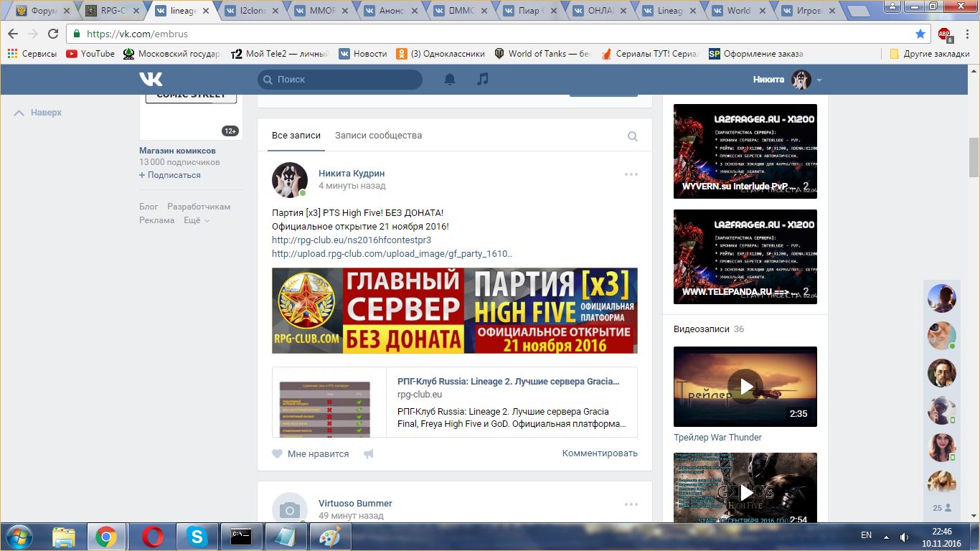This screenshot has height=551, width=980.
Task: Click the wall search magnifier icon
Action: click(x=632, y=136)
